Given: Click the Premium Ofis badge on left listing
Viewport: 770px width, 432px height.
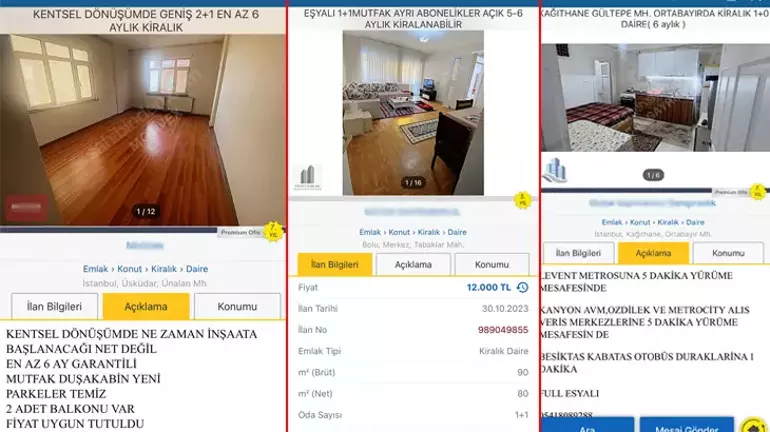Looking at the screenshot, I should click(240, 231).
